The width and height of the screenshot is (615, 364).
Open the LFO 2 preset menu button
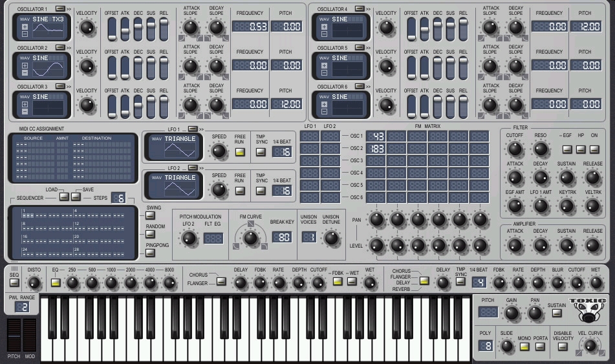[193, 167]
